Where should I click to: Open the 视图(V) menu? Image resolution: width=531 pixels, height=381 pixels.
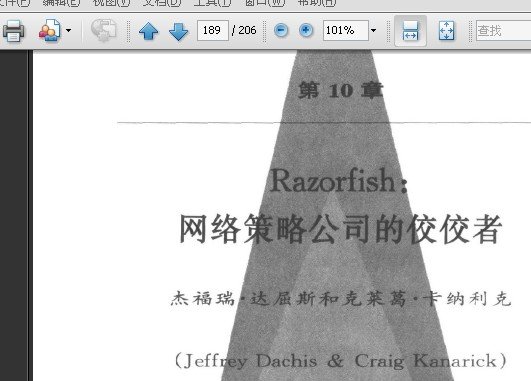click(x=111, y=3)
